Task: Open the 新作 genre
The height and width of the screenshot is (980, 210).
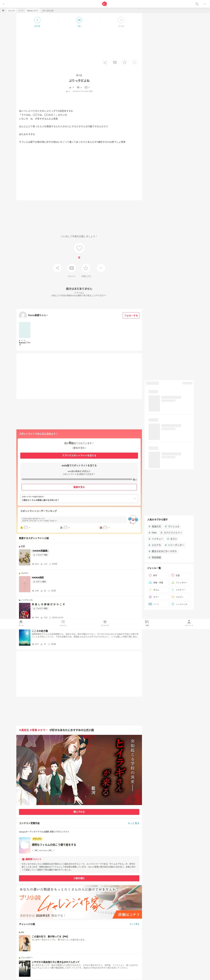Action: [x=158, y=575]
